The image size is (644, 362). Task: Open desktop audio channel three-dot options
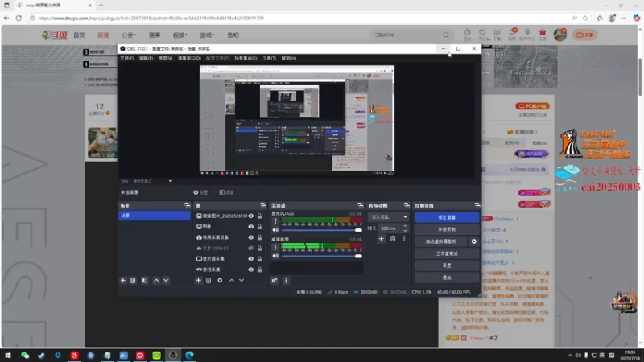click(275, 247)
